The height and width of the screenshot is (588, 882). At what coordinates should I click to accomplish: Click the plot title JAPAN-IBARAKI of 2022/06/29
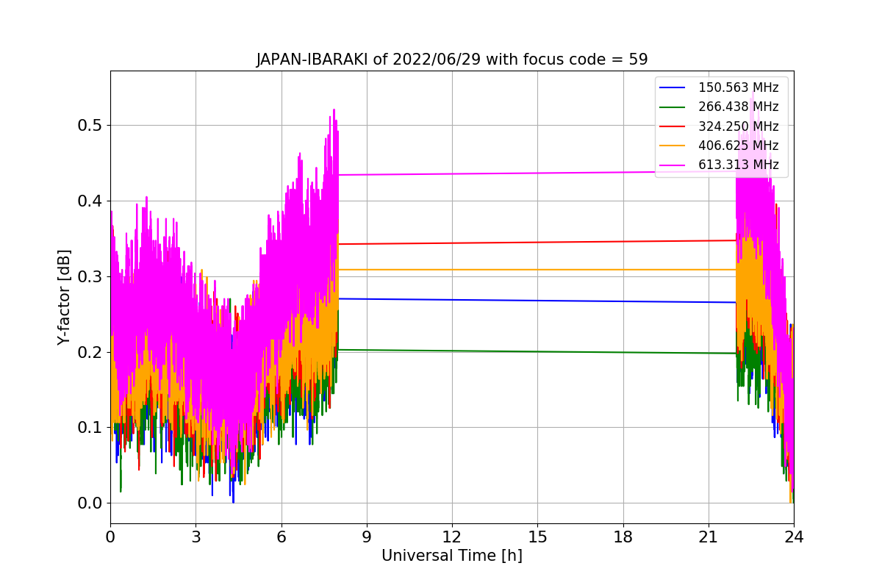point(451,60)
